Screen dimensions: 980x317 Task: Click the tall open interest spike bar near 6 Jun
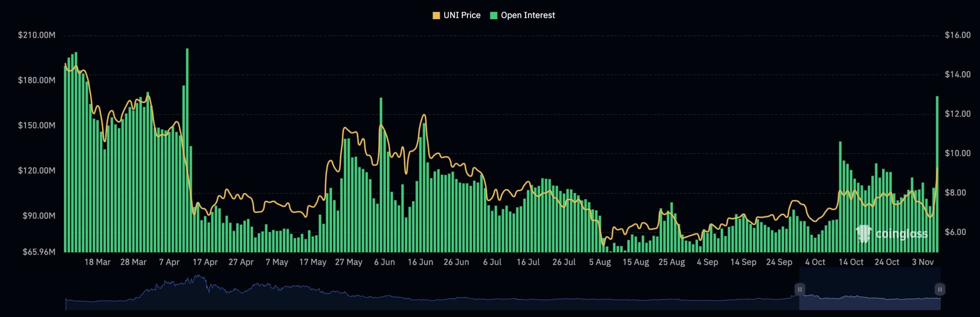381,175
